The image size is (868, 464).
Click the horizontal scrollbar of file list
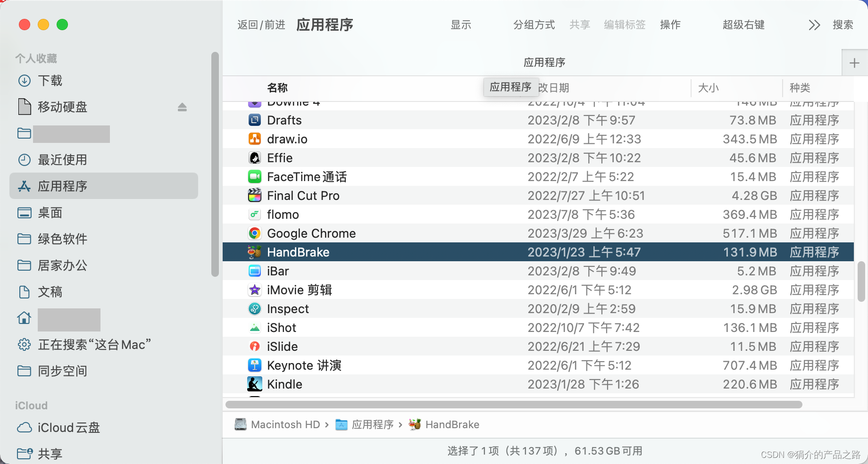(514, 405)
